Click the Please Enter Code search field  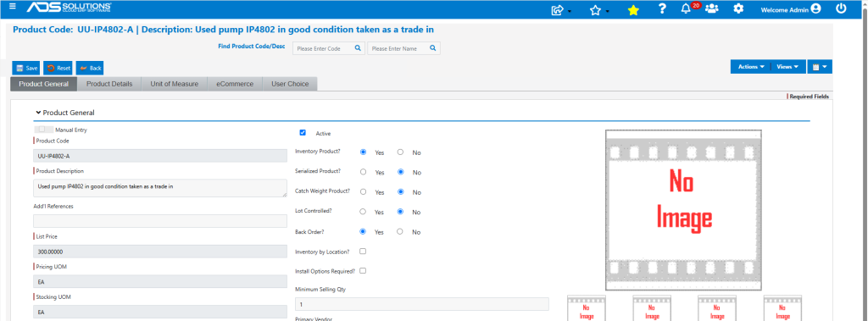point(329,48)
